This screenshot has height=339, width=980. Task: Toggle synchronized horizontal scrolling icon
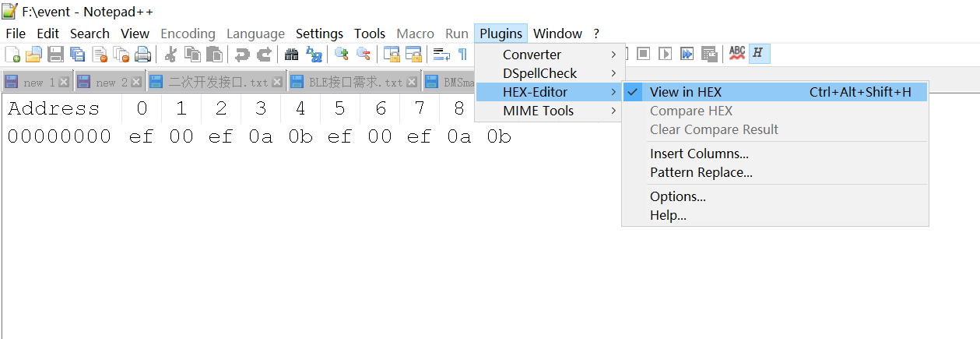(x=413, y=54)
